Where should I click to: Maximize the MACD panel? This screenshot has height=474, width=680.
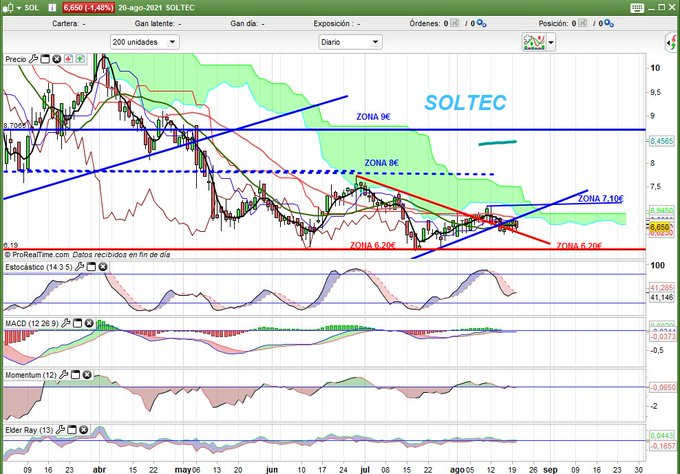[77, 323]
